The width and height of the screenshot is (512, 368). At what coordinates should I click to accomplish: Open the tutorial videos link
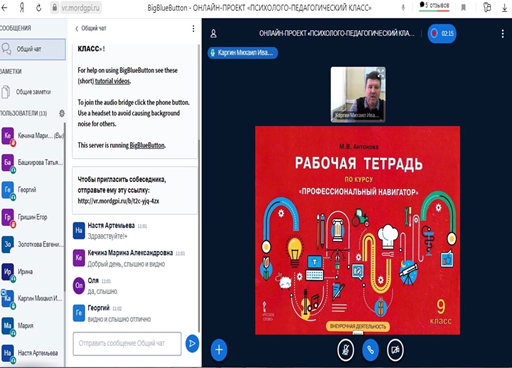click(112, 81)
